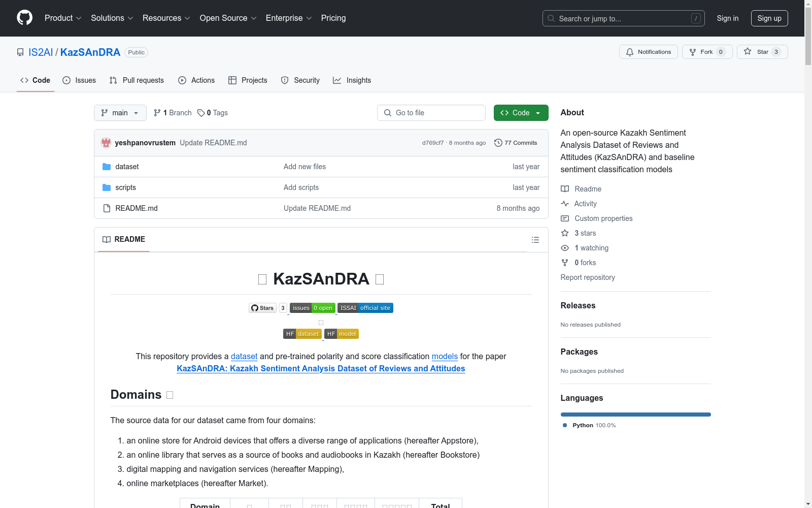
Task: Click Pricing in the top navigation
Action: point(333,18)
